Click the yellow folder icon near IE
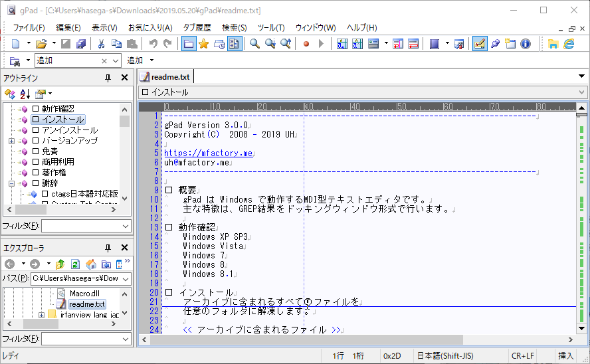Viewport: 590px width, 364px height. point(553,44)
